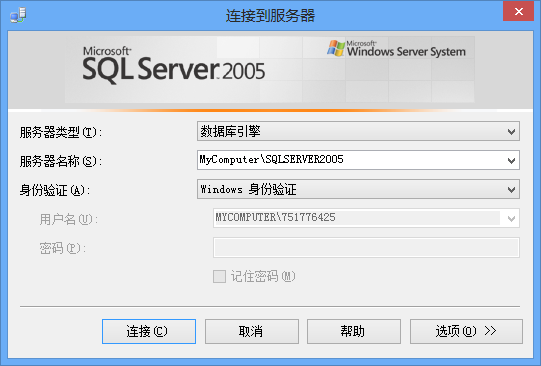This screenshot has width=541, height=366.
Task: Close the 连接到服务器 dialog
Action: pyautogui.click(x=519, y=12)
